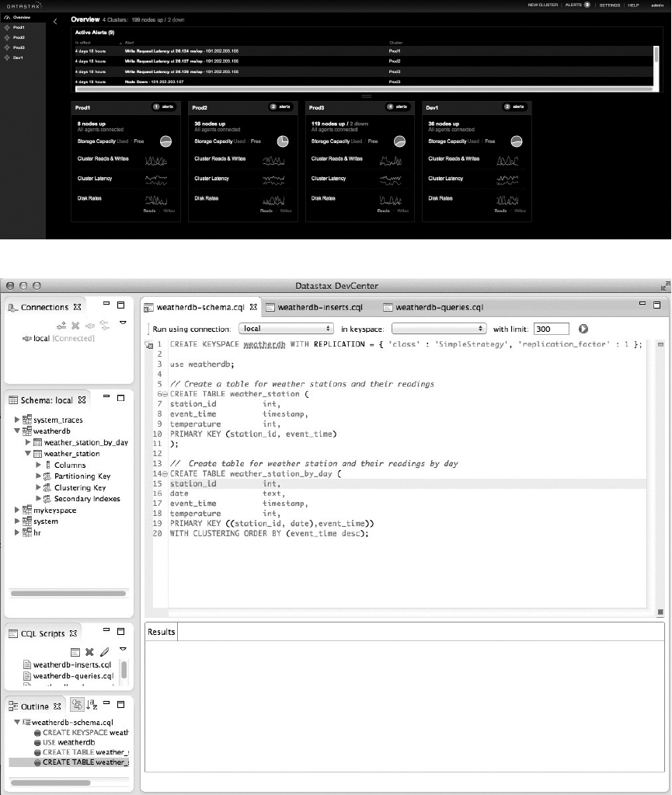Click the Schema panel horizontal scrollbar

[x=68, y=593]
